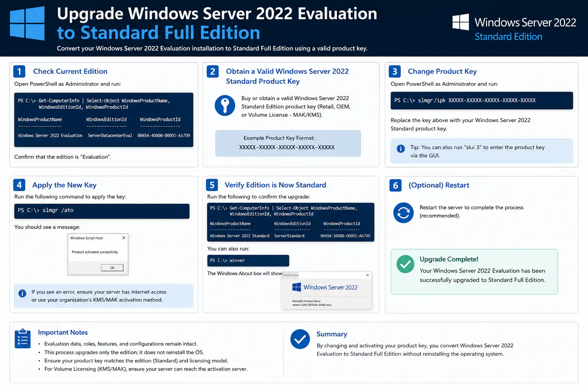Click the 'For Volume Licensing (KMS/MAK)' bullet
Viewport: 588px width, 392px height.
click(x=146, y=369)
